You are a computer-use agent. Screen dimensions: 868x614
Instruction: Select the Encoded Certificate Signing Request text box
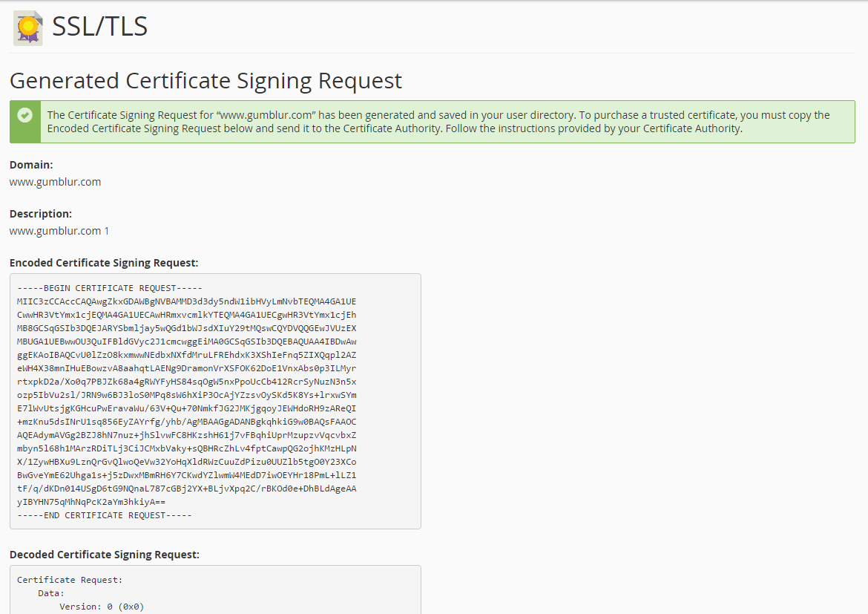tap(214, 401)
